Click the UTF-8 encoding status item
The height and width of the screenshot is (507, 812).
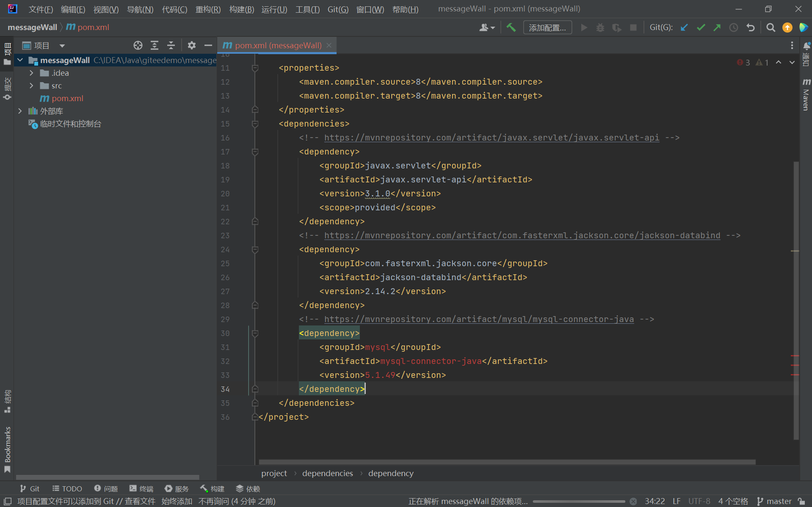coord(699,501)
